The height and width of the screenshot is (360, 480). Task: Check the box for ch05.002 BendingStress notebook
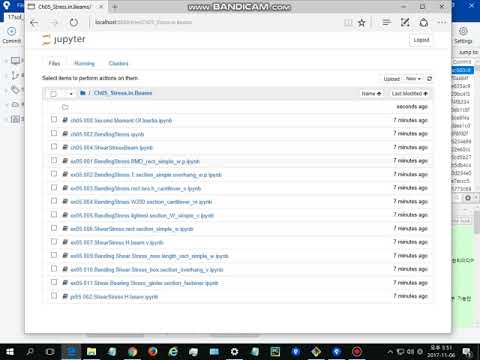point(54,133)
